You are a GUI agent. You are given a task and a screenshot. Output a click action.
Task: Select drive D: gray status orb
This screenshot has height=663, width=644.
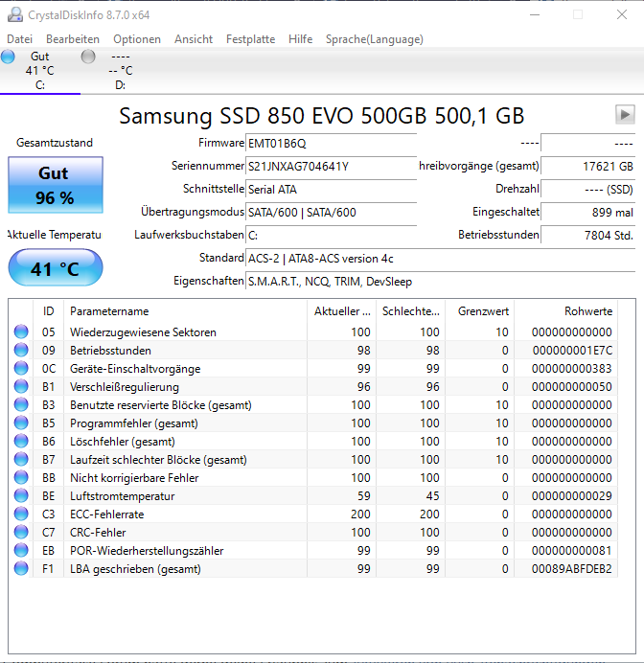pyautogui.click(x=88, y=57)
